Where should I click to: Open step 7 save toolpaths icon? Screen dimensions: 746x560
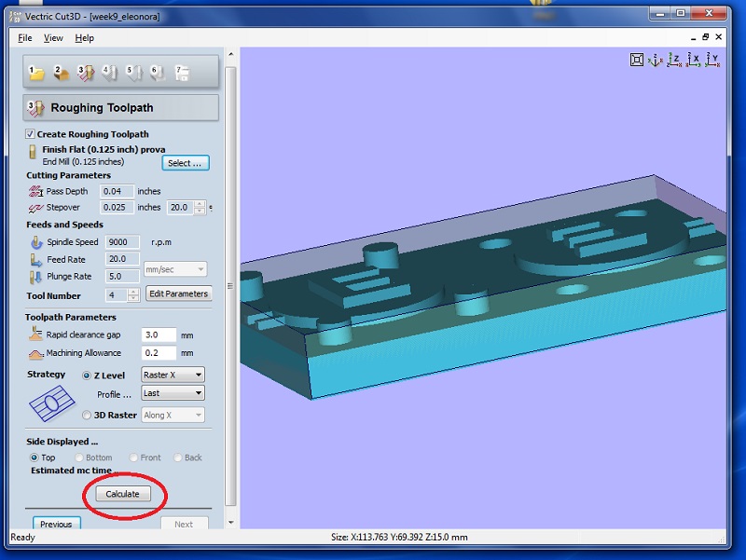click(x=182, y=73)
